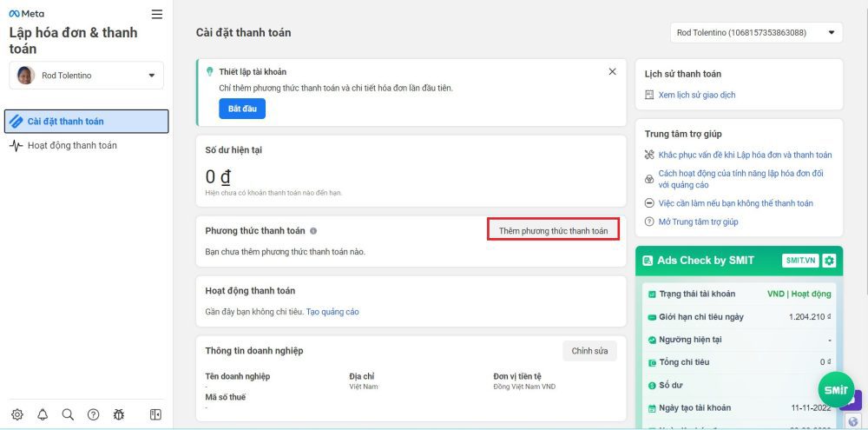Click the search magnifier icon
Screen dimensions: 868x430
coord(68,414)
